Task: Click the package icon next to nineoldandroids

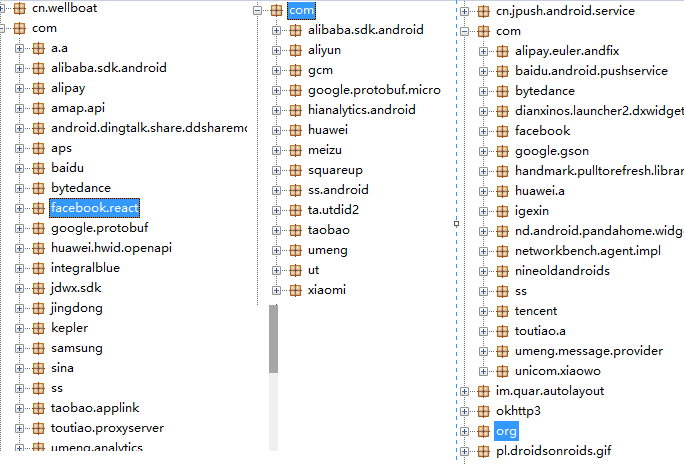Action: click(503, 271)
